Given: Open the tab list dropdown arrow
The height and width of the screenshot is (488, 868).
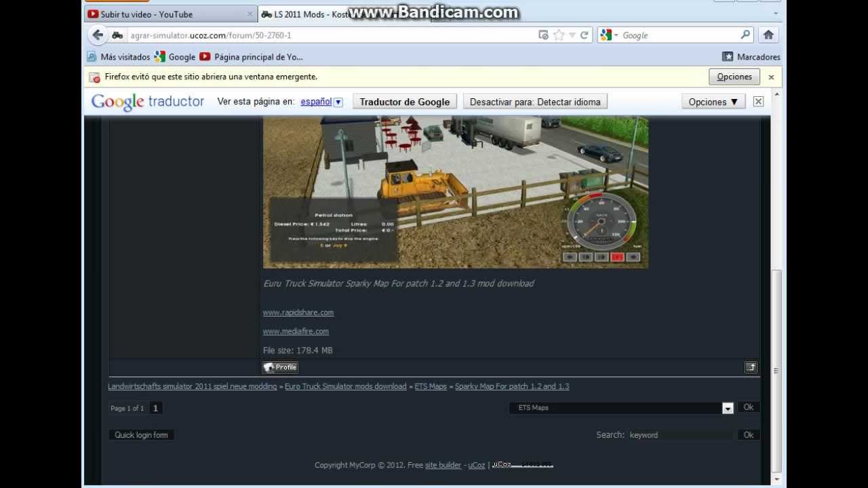Looking at the screenshot, I should click(776, 14).
